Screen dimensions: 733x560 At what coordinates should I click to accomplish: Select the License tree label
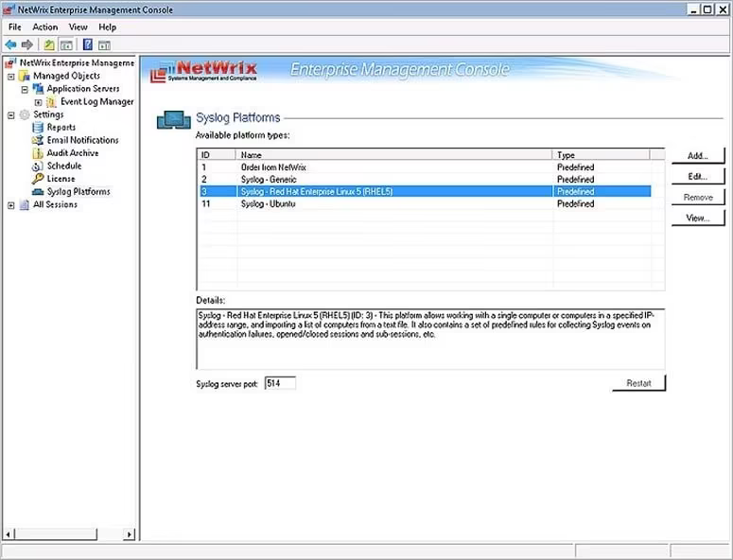click(x=61, y=179)
